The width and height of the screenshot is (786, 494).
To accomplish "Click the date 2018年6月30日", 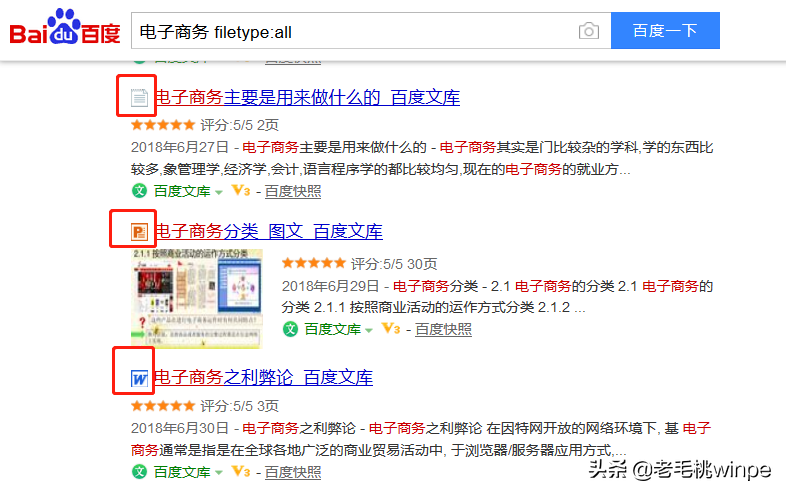I will (180, 428).
